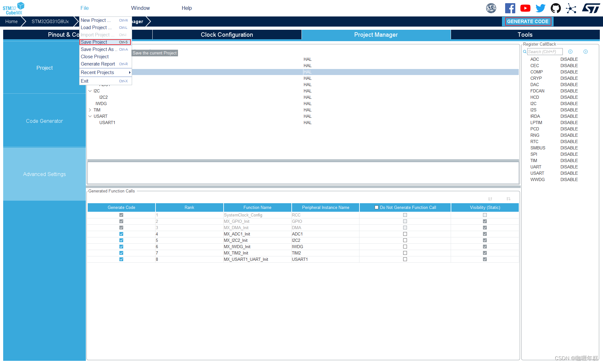603x364 pixels.
Task: Choose Load Project from File menu
Action: coord(105,28)
